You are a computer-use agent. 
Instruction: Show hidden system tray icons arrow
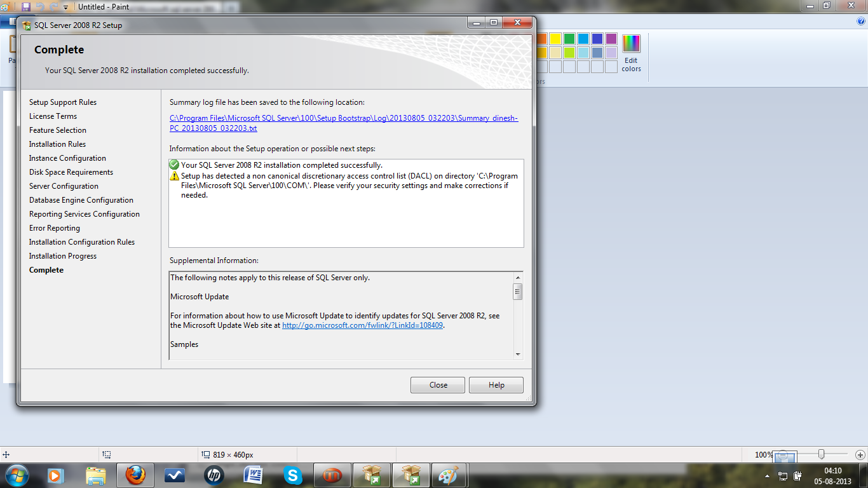pyautogui.click(x=768, y=475)
